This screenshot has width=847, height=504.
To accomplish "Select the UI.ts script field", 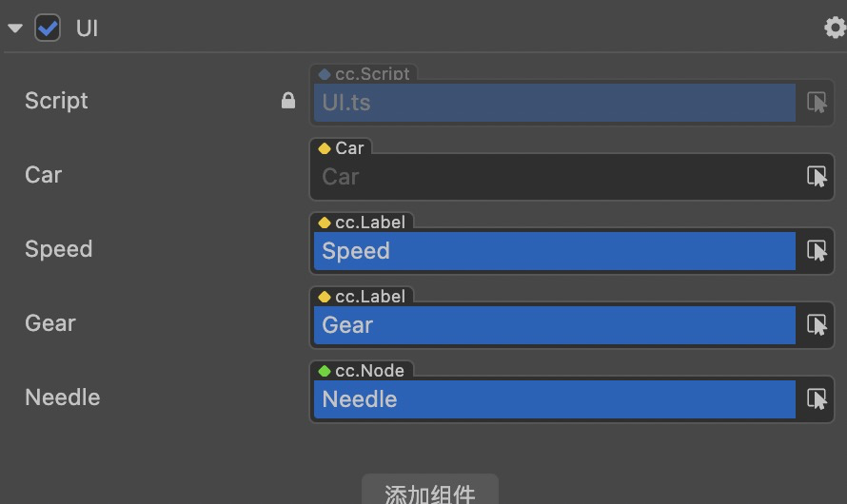I will tap(554, 103).
